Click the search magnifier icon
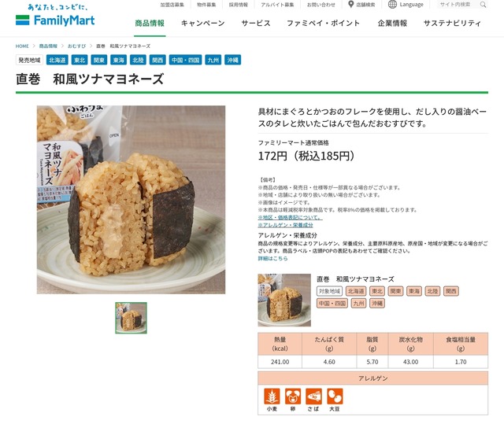The image size is (504, 424). coord(483,5)
